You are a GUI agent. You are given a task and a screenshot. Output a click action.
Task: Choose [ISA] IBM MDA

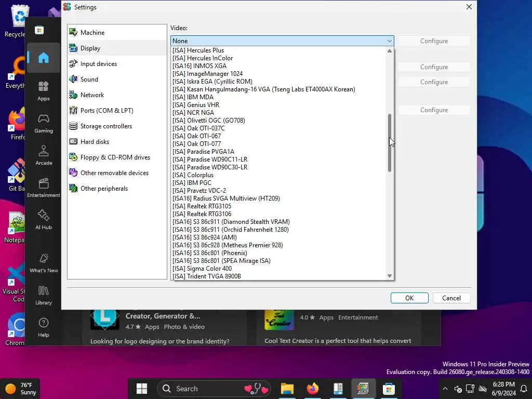tap(278, 97)
